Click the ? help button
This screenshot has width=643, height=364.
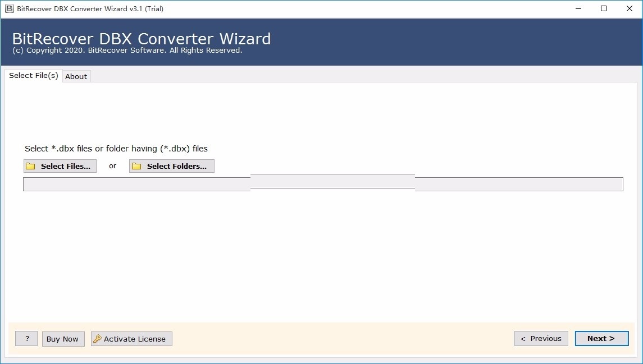point(26,339)
